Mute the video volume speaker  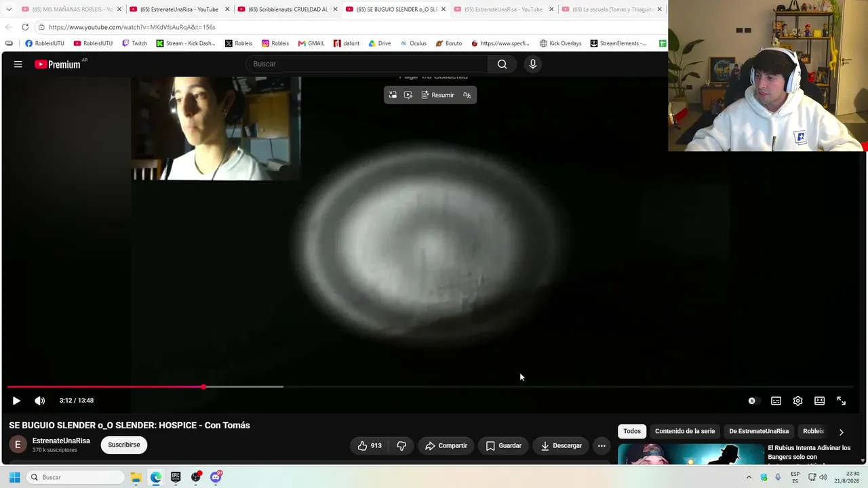point(40,401)
